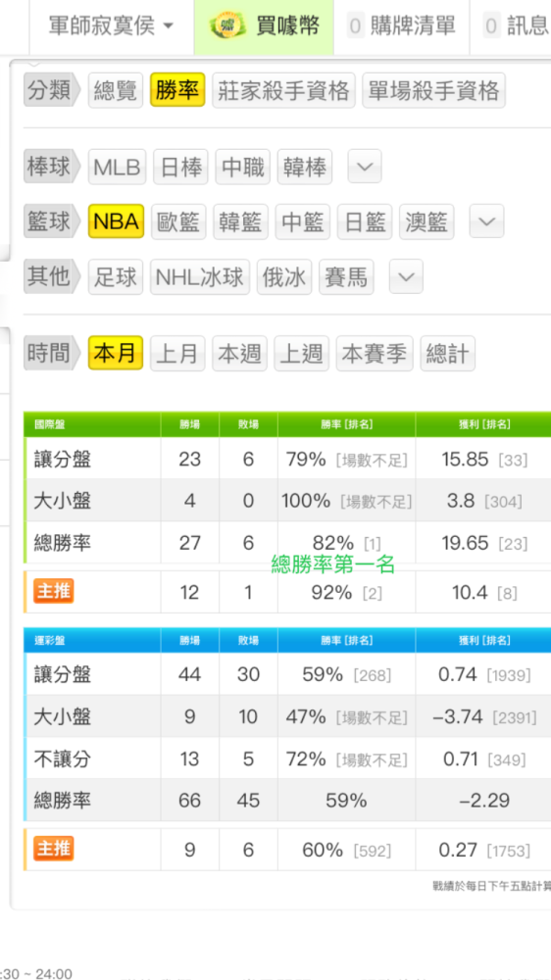Switch time range to 本賽季

pos(375,353)
